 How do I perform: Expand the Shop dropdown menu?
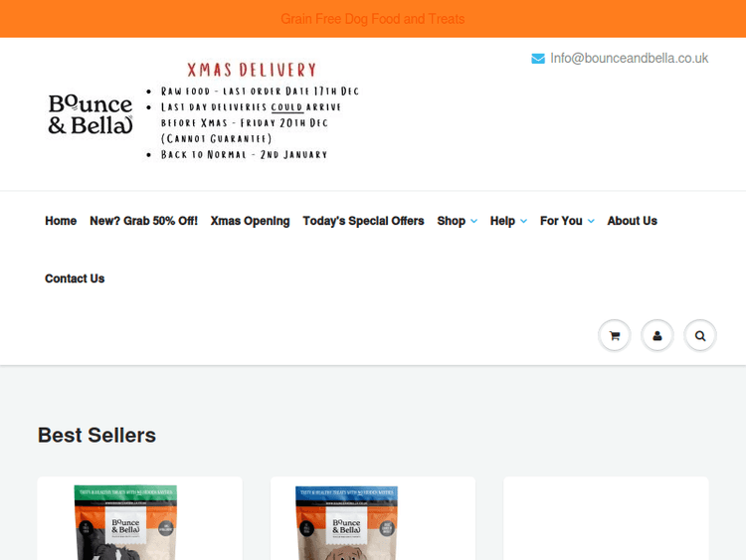coord(457,221)
